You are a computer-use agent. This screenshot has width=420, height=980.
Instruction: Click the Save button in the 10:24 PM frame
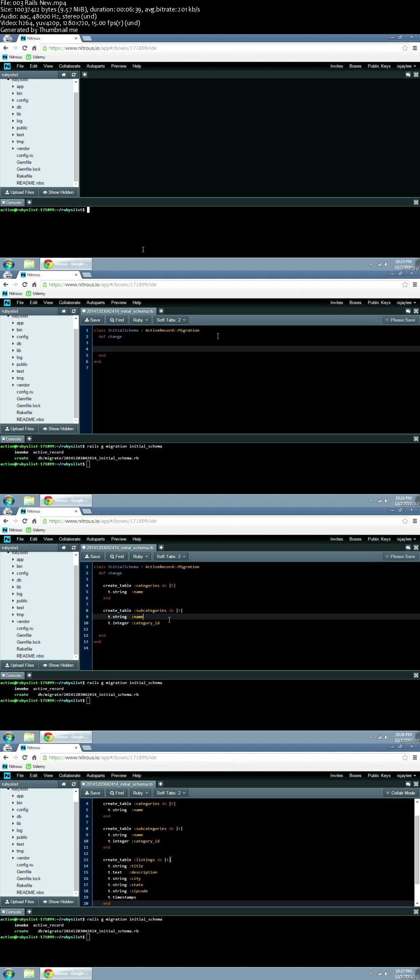tap(92, 320)
